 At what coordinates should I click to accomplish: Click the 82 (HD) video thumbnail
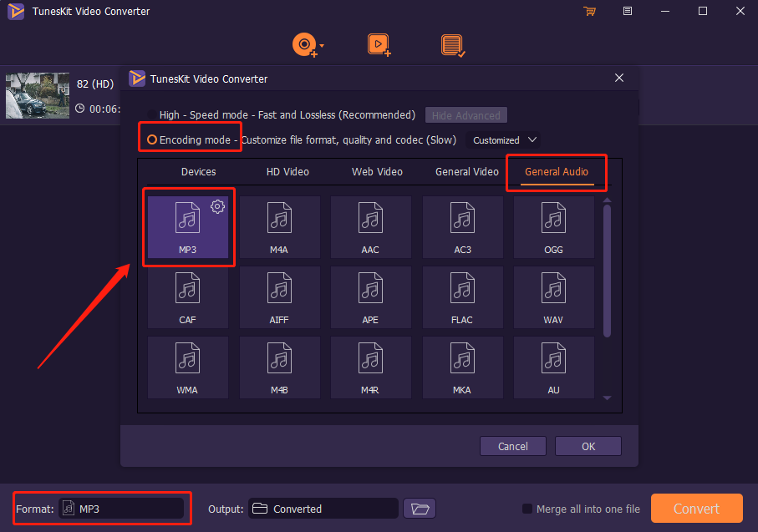pos(38,96)
